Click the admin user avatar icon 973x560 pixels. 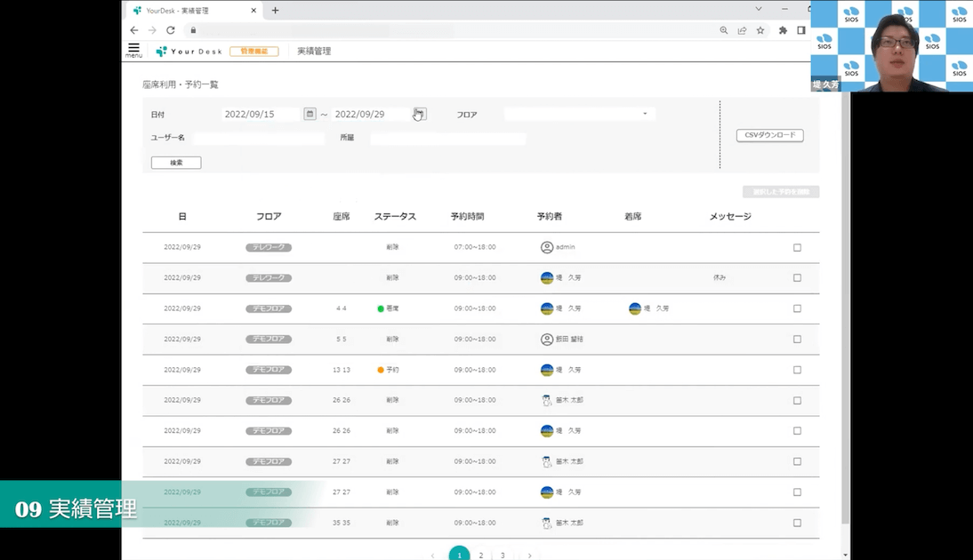[549, 247]
